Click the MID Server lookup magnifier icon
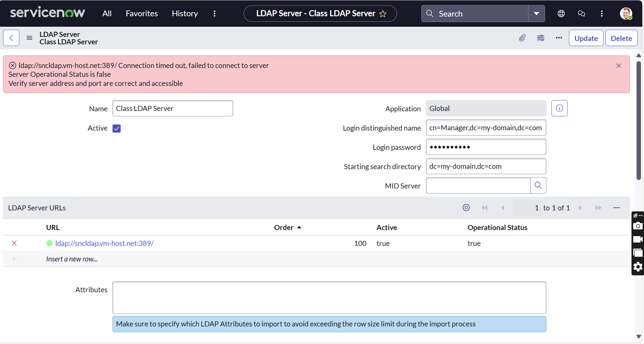The image size is (644, 344). tap(538, 185)
